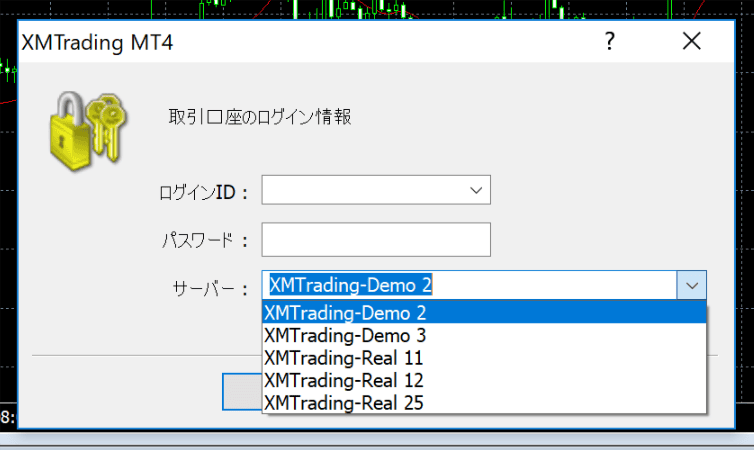Viewport: 754px width, 450px height.
Task: Open the Login ID dropdown arrow
Action: coord(476,190)
